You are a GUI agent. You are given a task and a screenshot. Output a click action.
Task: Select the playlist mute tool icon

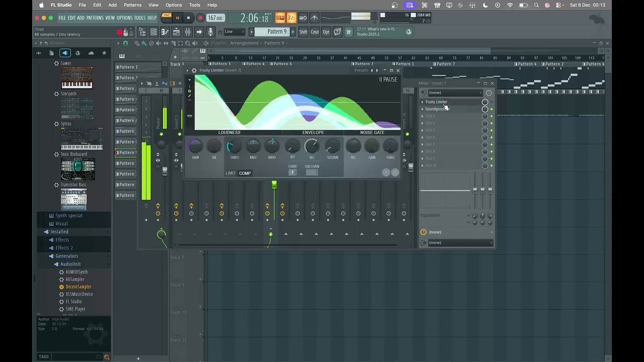click(x=158, y=43)
